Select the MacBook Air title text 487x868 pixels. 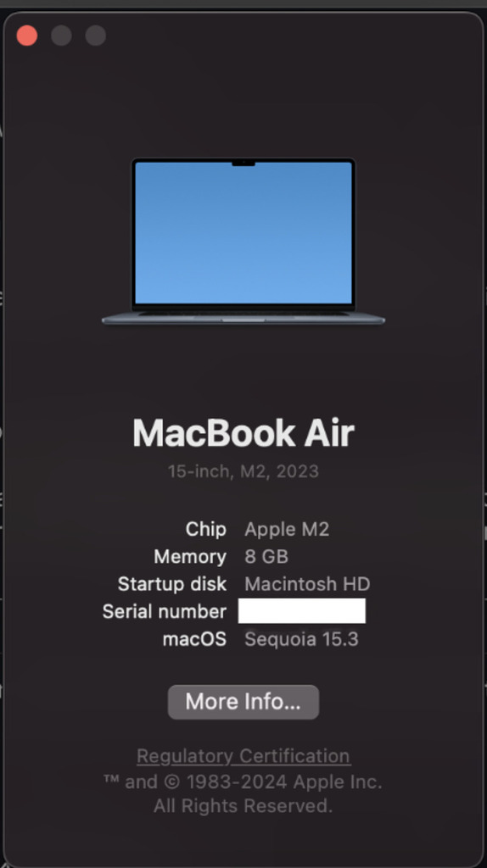coord(243,432)
